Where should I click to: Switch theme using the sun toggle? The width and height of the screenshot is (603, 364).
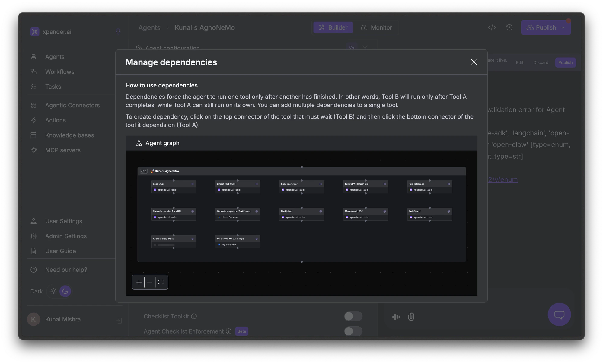[53, 291]
